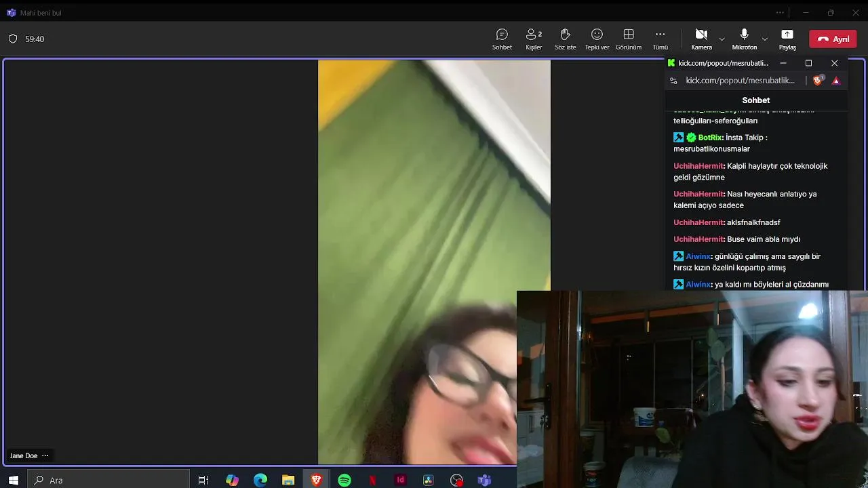Expand camera options arrow next to Kamera
The width and height of the screenshot is (868, 488).
click(722, 39)
